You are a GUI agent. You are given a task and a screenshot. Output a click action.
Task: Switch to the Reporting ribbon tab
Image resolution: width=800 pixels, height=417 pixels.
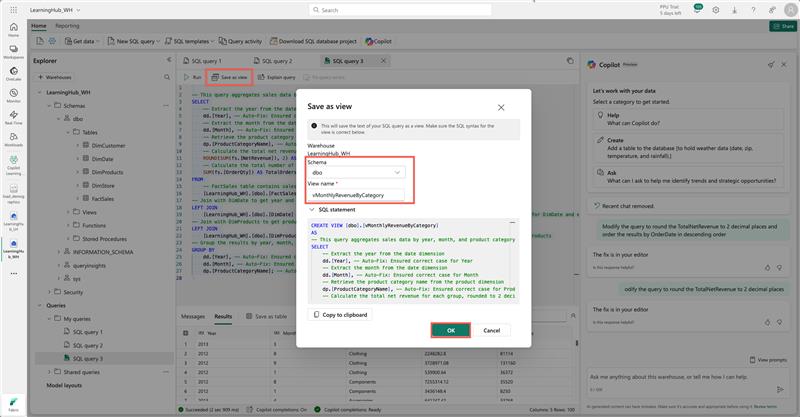click(67, 26)
